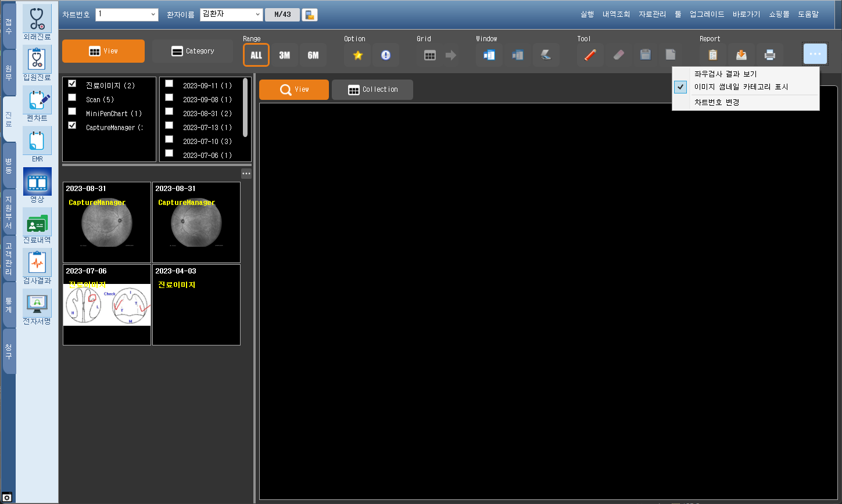Click the printer icon under Report

pos(770,55)
